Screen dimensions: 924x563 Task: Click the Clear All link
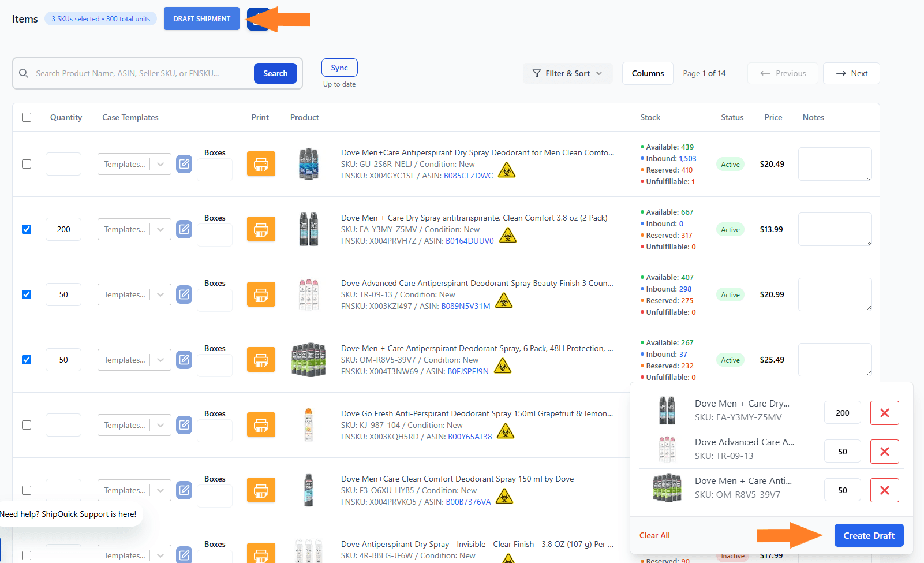click(x=654, y=535)
